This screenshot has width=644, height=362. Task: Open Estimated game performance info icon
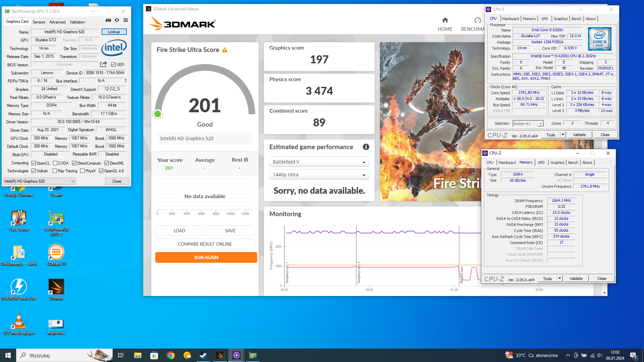[x=366, y=147]
